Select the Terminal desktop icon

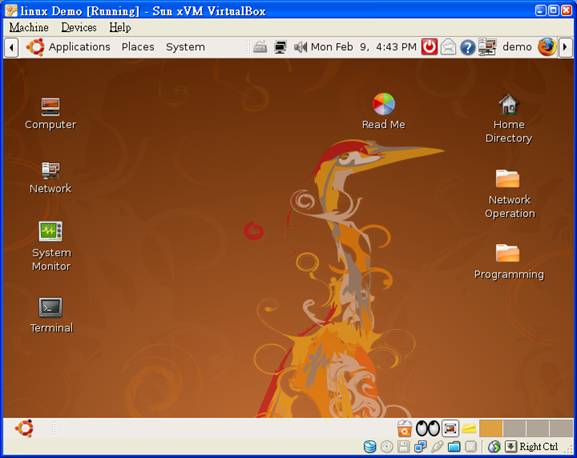pos(51,315)
